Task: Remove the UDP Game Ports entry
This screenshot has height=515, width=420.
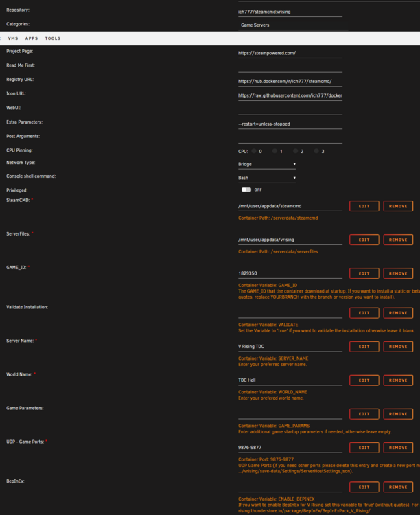Action: point(398,448)
